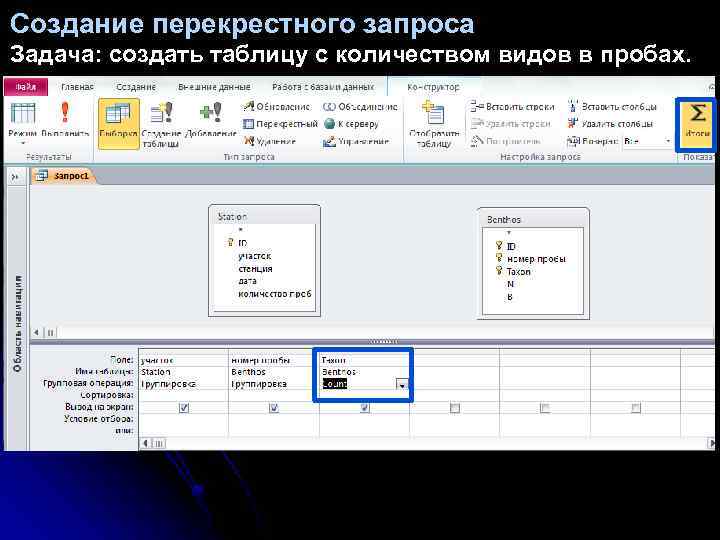Toggle the Итоги sigma totals button

tap(697, 123)
